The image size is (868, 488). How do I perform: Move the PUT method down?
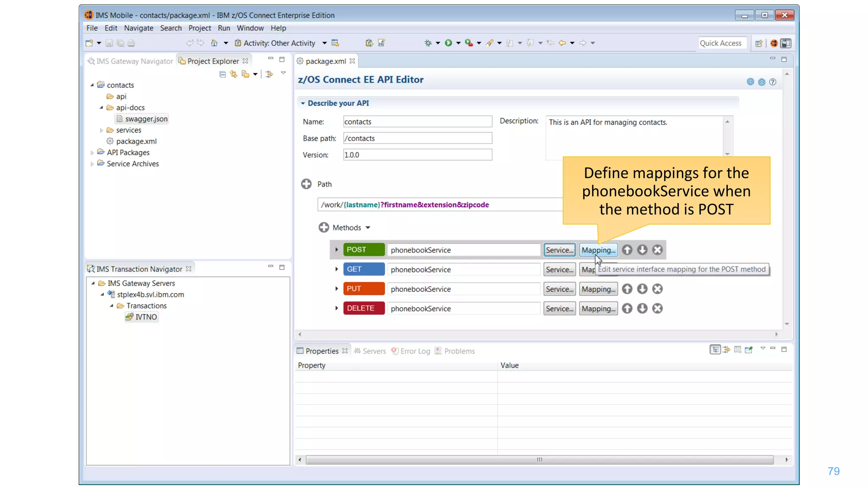(642, 289)
